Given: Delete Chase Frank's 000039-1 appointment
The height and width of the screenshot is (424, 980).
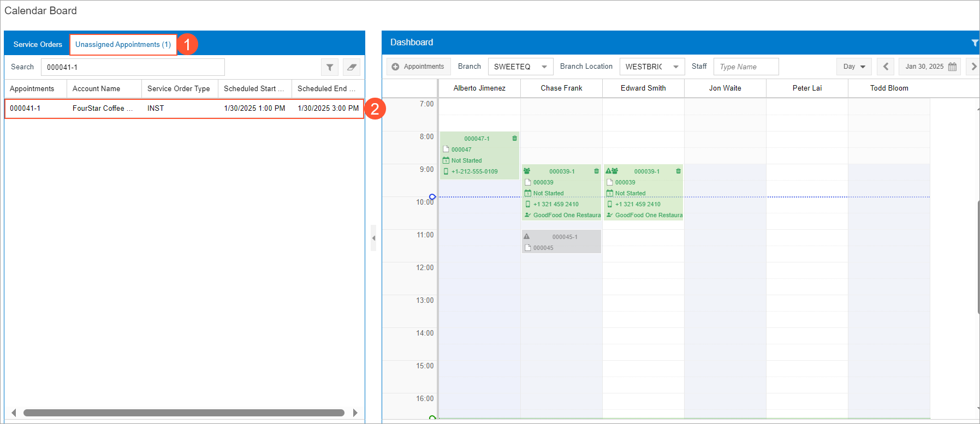Looking at the screenshot, I should 596,171.
